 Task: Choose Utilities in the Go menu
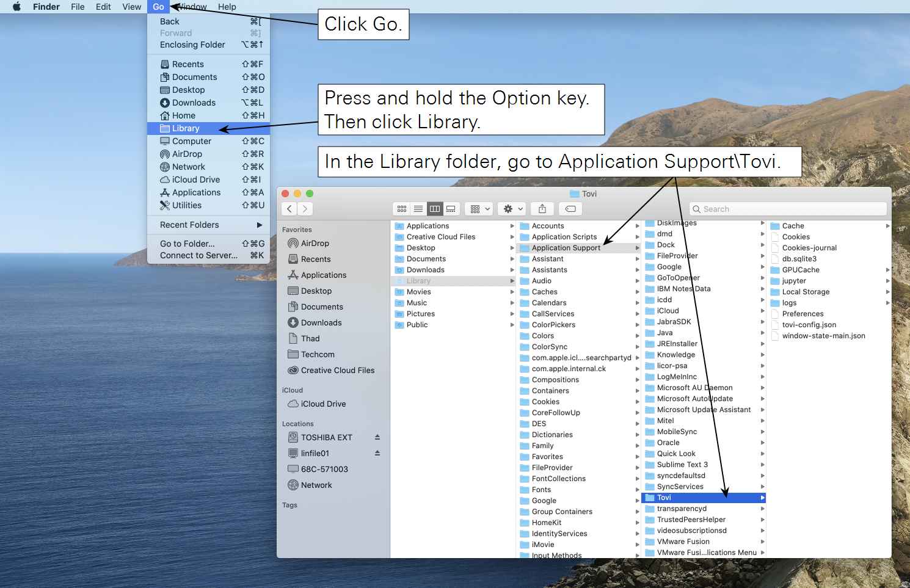208,205
